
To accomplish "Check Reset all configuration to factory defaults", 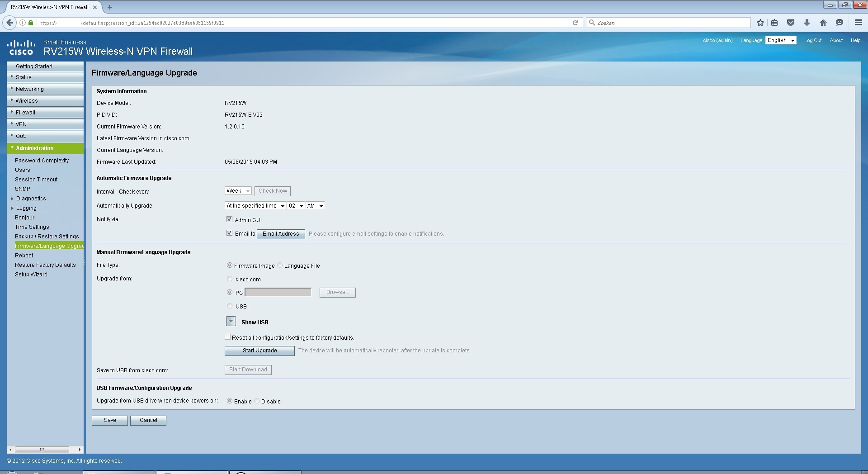I will (227, 337).
